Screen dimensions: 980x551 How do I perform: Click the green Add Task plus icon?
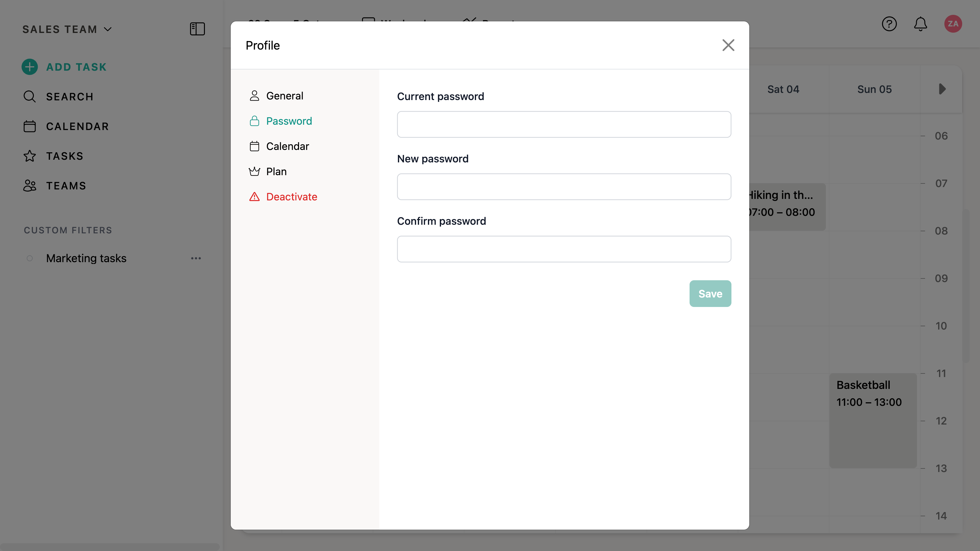coord(30,67)
